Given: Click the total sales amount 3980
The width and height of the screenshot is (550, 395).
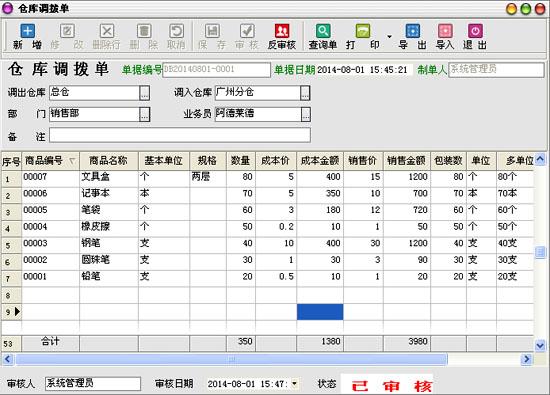Looking at the screenshot, I should coord(407,343).
